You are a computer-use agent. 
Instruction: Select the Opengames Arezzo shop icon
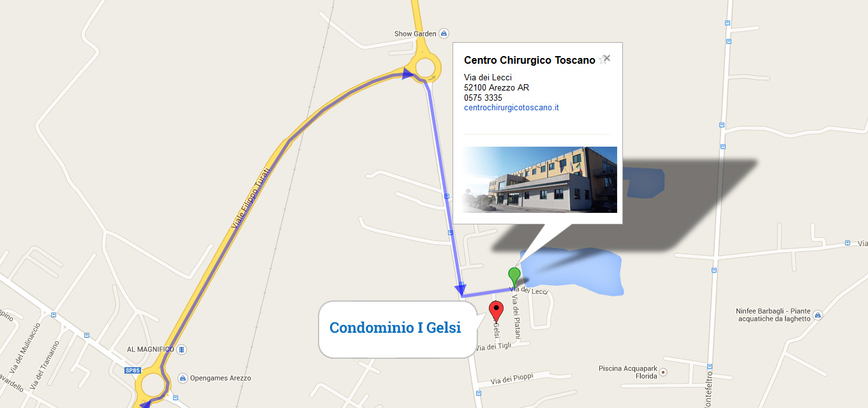pyautogui.click(x=183, y=378)
